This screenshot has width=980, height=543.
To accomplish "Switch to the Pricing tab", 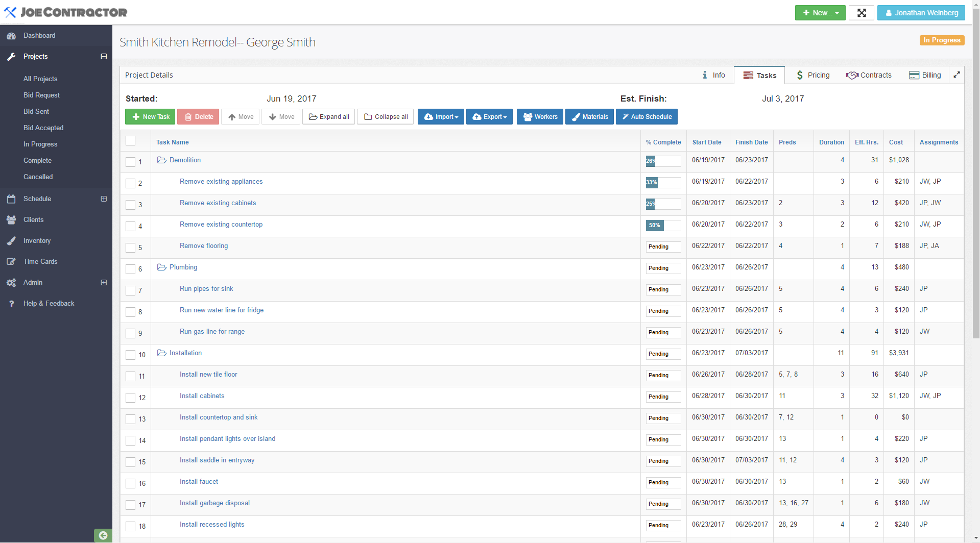I will pos(812,75).
